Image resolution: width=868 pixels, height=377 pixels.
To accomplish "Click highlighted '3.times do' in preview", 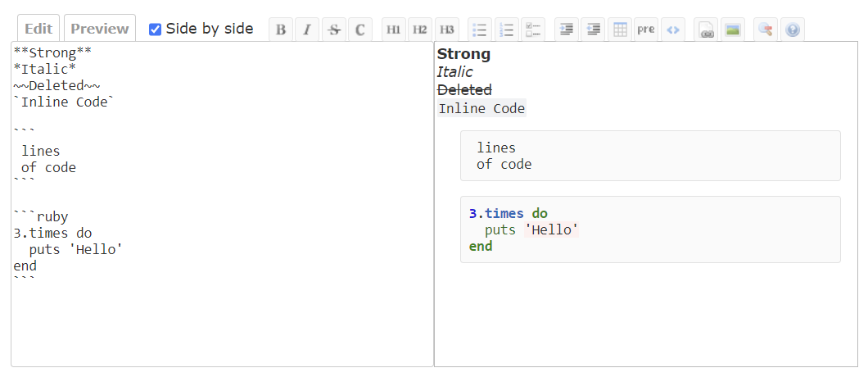I will (509, 214).
